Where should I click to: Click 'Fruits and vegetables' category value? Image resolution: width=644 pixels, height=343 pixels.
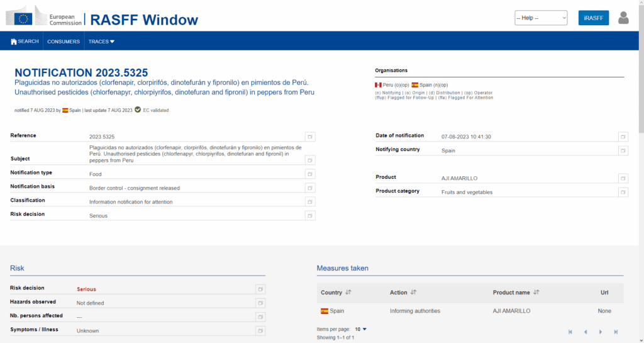(467, 192)
